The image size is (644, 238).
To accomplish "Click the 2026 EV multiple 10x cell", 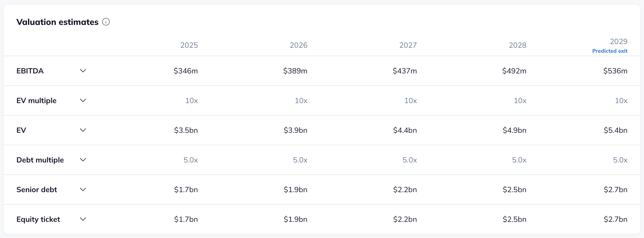I will point(301,100).
